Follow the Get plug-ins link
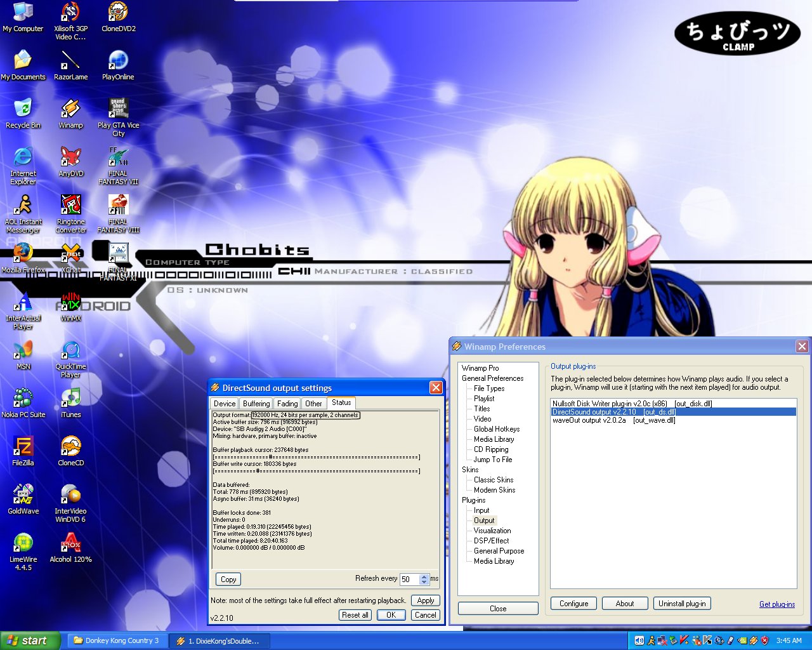812x650 pixels. (x=776, y=604)
